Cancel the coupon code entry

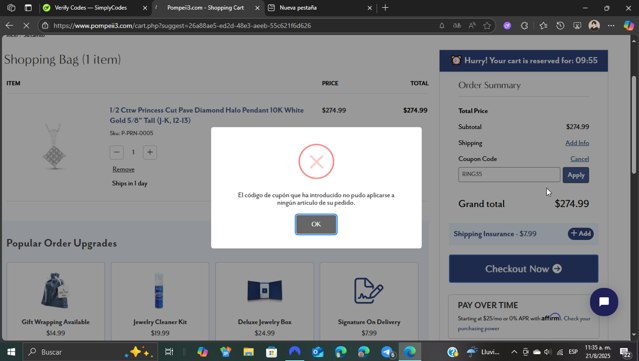point(579,159)
